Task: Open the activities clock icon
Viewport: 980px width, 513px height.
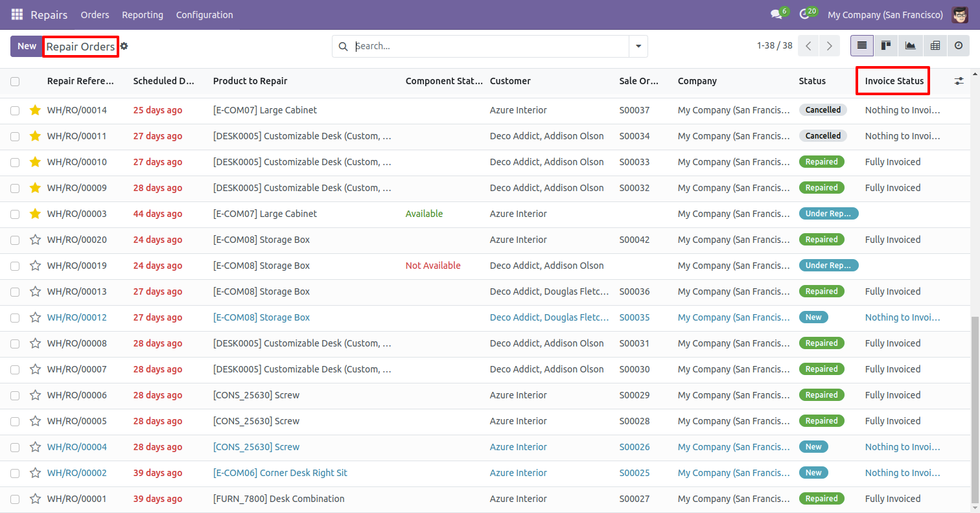Action: [804, 14]
